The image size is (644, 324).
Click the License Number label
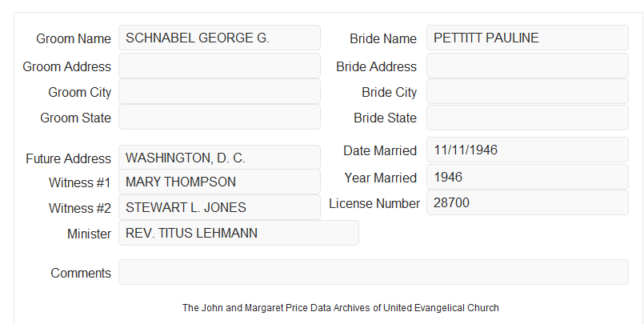click(374, 204)
